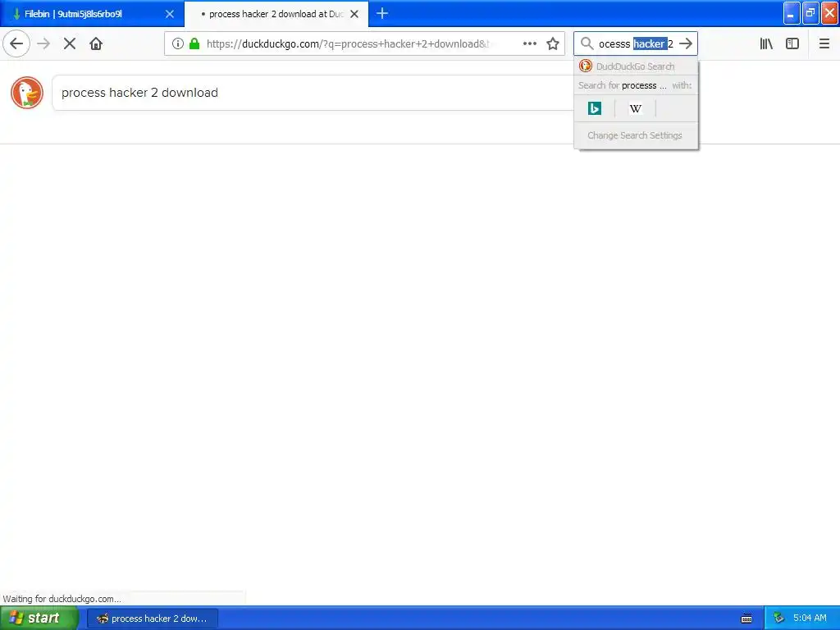
Task: Click the green secure connection padlock
Action: tap(194, 43)
